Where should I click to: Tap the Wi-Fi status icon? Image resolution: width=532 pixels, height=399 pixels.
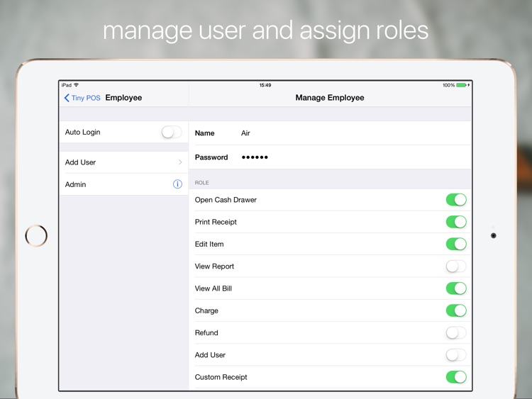76,85
